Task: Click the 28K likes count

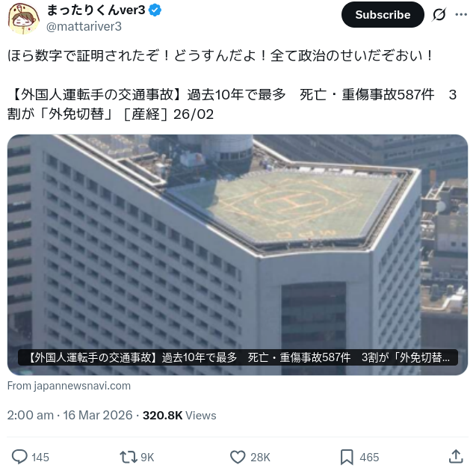Action: [260, 458]
